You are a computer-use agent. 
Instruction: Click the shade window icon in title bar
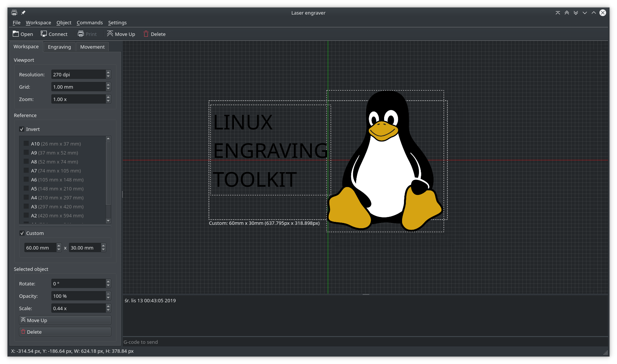pos(558,13)
